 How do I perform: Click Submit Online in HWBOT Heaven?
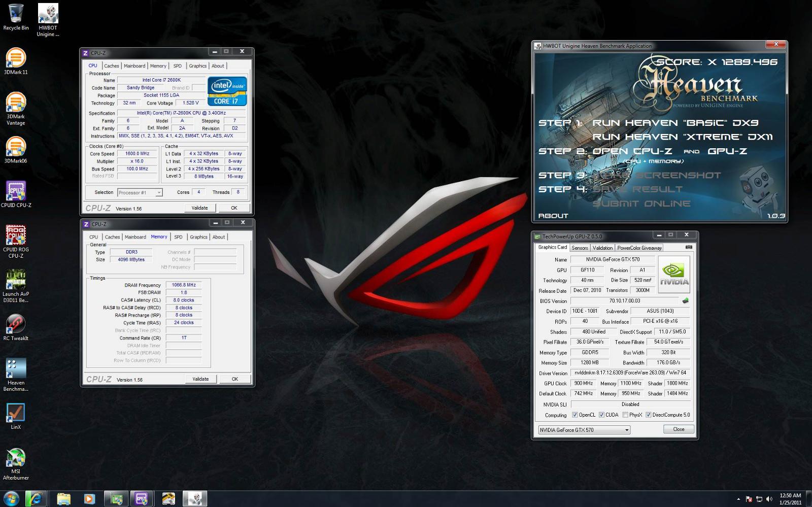(641, 204)
